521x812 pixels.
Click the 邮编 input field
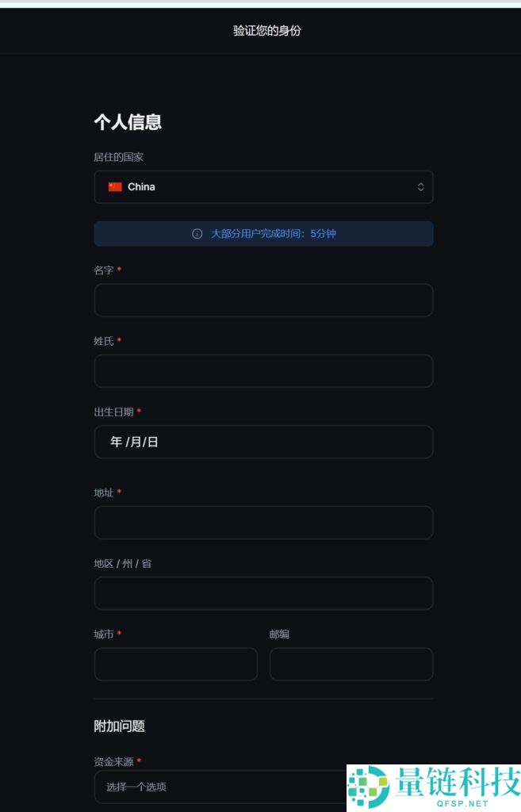coord(351,664)
